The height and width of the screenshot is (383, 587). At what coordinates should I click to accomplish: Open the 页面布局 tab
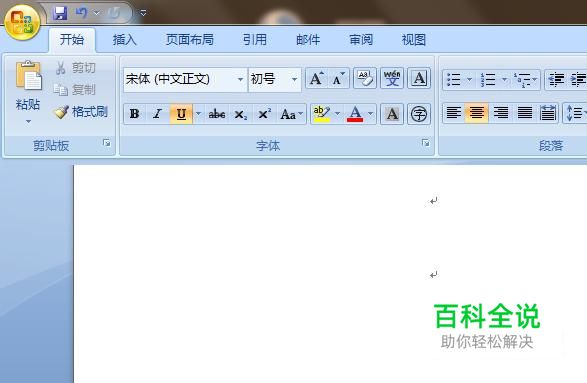click(x=190, y=39)
